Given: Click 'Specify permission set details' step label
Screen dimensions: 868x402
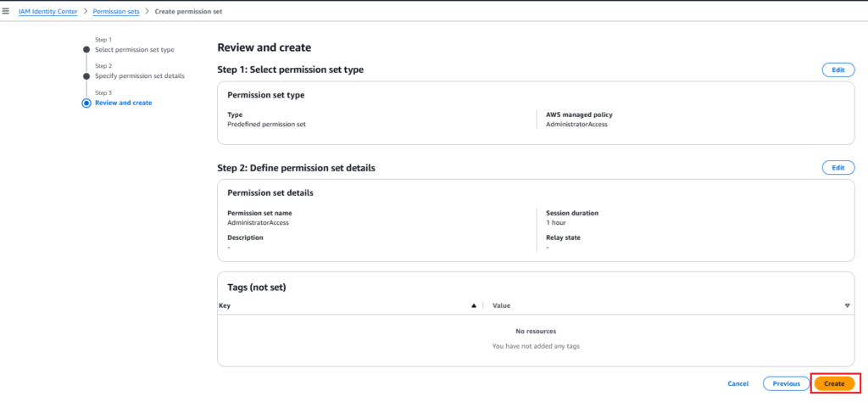Looking at the screenshot, I should (x=140, y=75).
